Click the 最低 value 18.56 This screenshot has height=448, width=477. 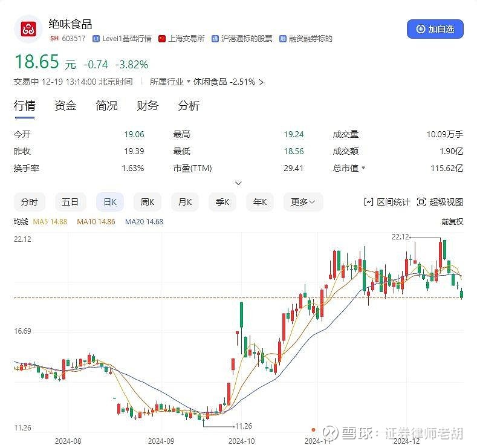tap(294, 151)
